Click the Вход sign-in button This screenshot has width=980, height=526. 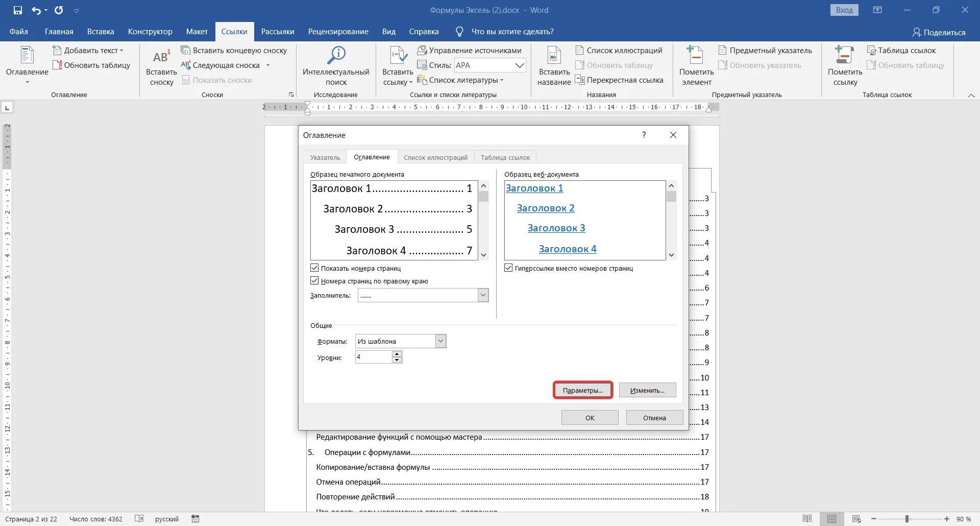coord(844,10)
